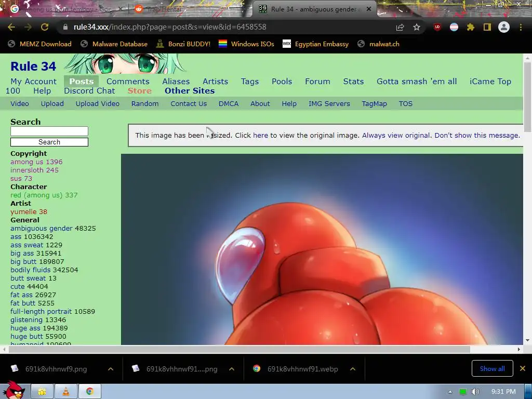Click the browser forward arrow
This screenshot has height=399, width=532.
pos(28,27)
